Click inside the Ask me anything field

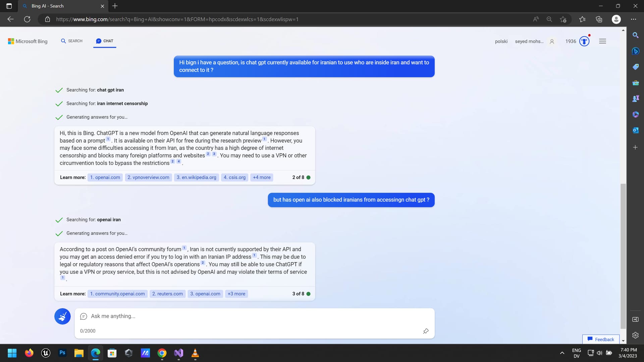(x=201, y=316)
